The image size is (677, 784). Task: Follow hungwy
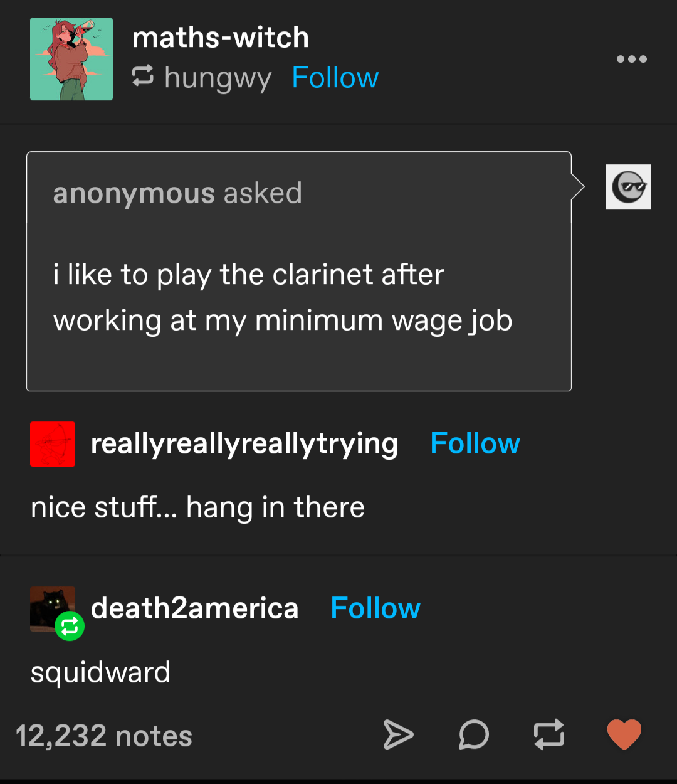[x=335, y=78]
